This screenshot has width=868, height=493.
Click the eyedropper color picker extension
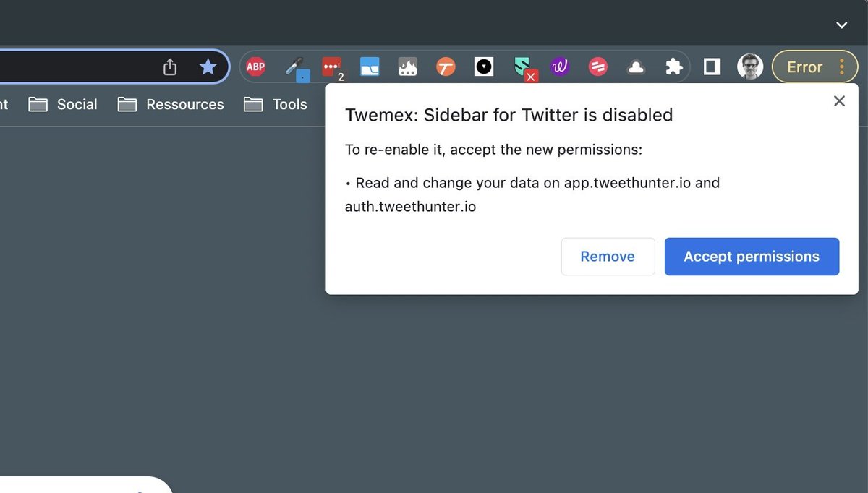click(296, 68)
